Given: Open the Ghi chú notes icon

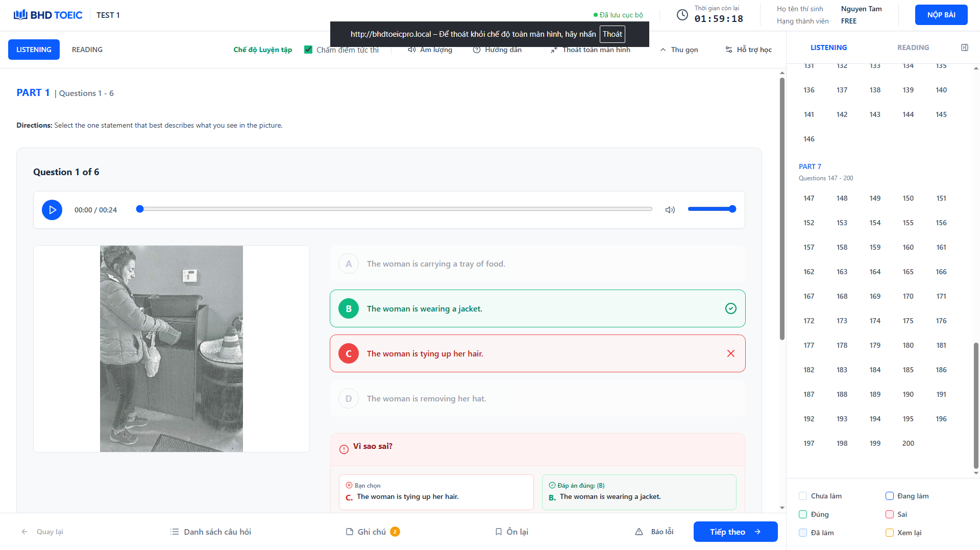Looking at the screenshot, I should tap(350, 532).
